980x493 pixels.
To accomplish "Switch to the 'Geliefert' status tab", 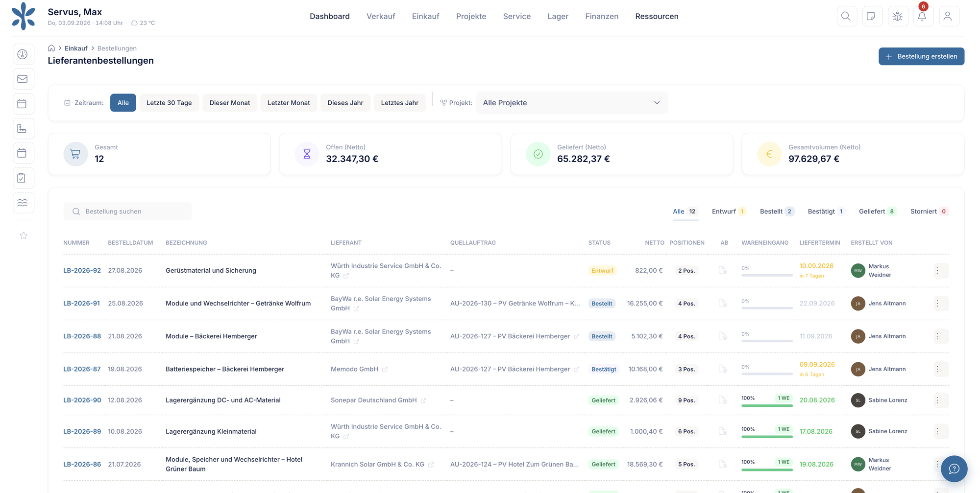I will coord(878,211).
